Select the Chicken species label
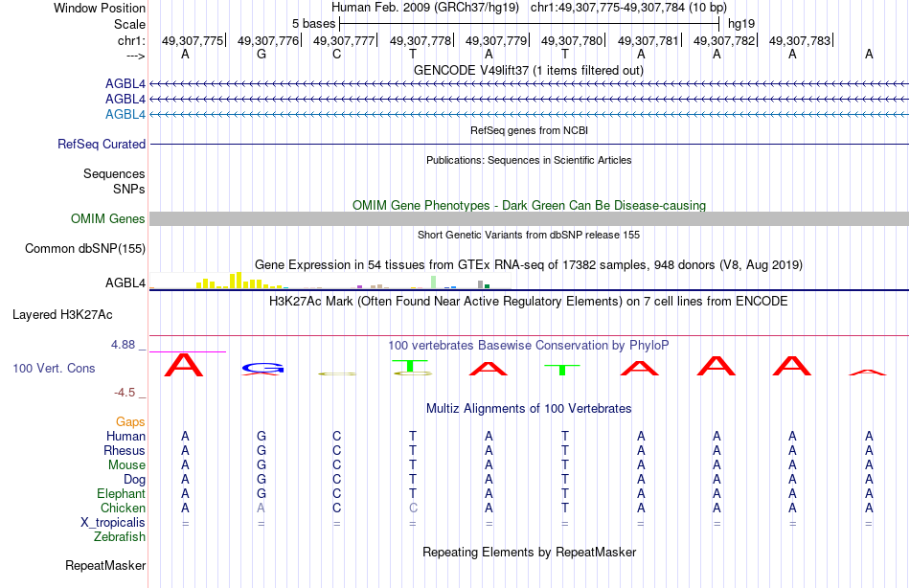The width and height of the screenshot is (910, 588). click(x=123, y=508)
